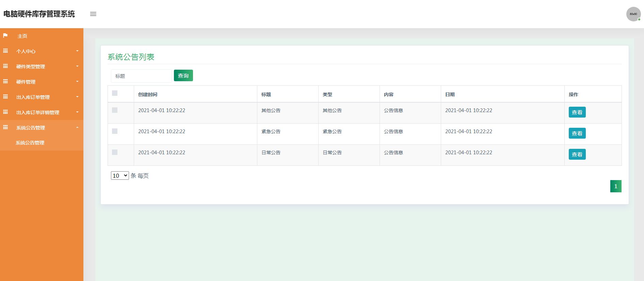Toggle sidebar with the hamburger menu icon

click(93, 14)
